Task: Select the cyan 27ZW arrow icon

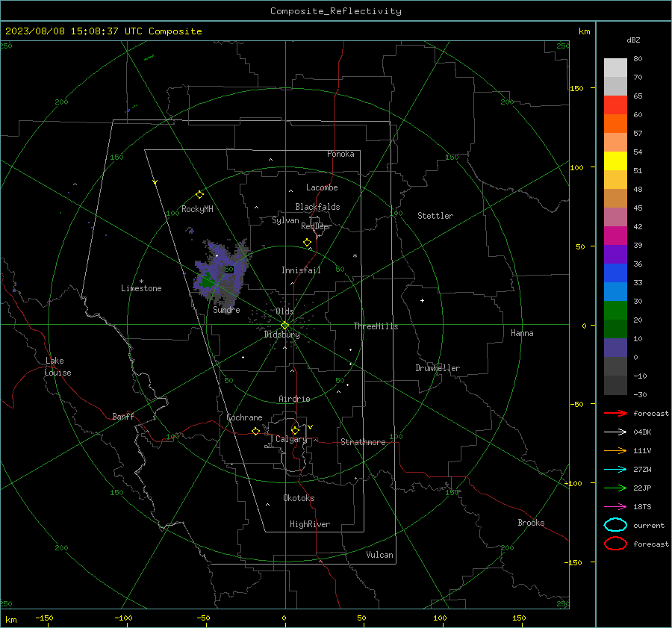Action: tap(615, 470)
